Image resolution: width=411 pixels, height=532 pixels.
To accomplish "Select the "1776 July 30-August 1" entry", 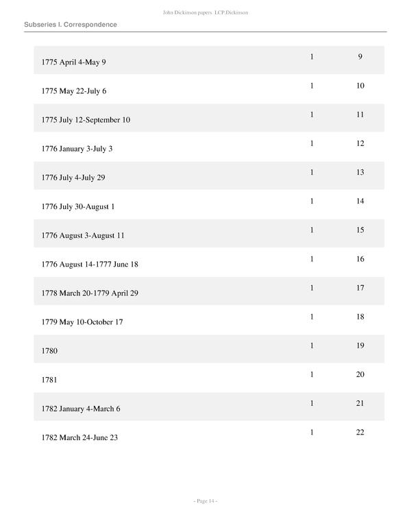I will tap(78, 206).
